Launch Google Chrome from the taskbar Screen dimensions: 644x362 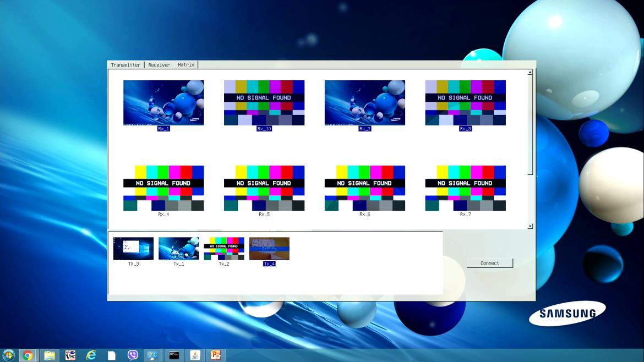pyautogui.click(x=28, y=355)
